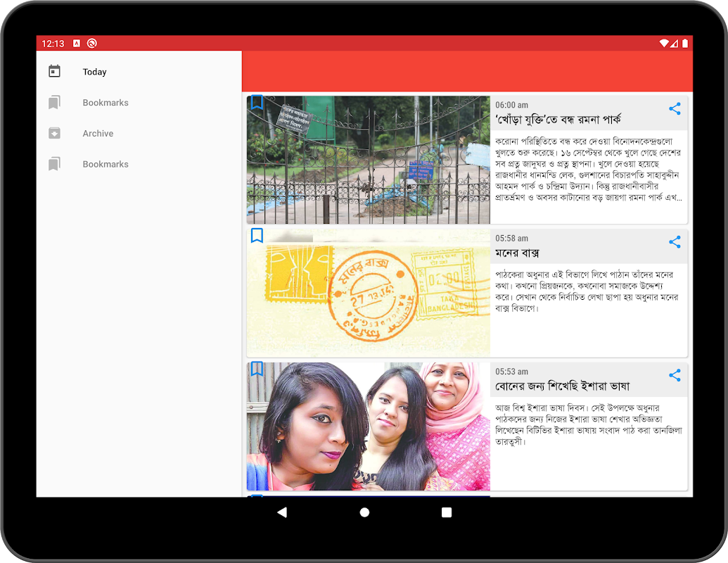Click the sign language article summary text
Viewport: 728px width, 563px height.
[588, 424]
